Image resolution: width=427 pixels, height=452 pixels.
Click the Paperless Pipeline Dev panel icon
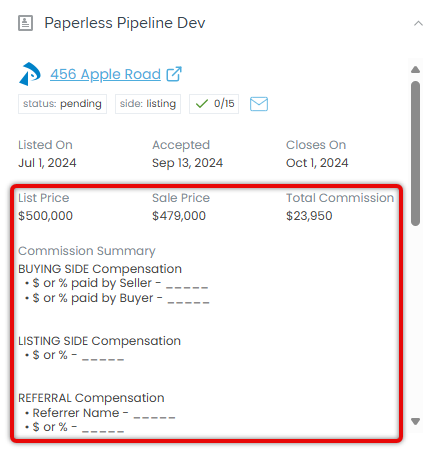coord(25,23)
